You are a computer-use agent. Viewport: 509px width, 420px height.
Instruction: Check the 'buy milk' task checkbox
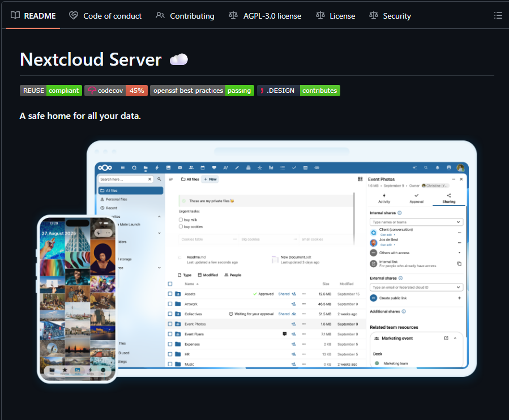pyautogui.click(x=181, y=220)
